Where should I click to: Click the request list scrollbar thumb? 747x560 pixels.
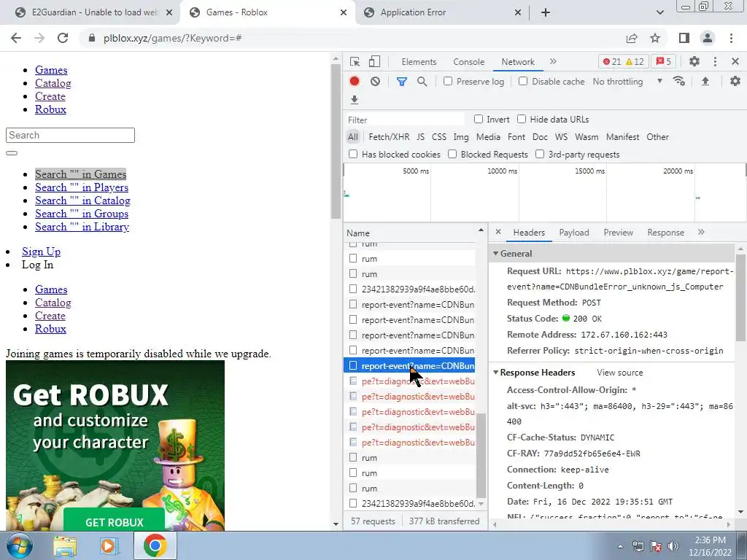pos(481,455)
